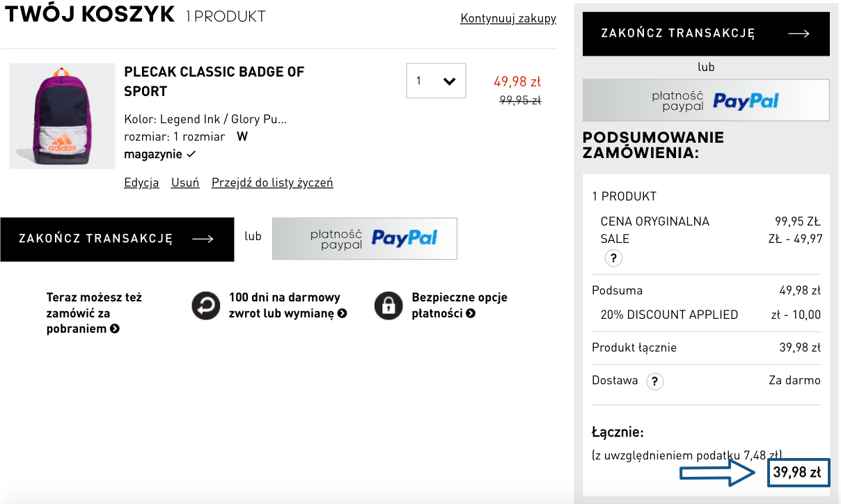Open the Kontynuuj zakupy link

click(x=508, y=18)
